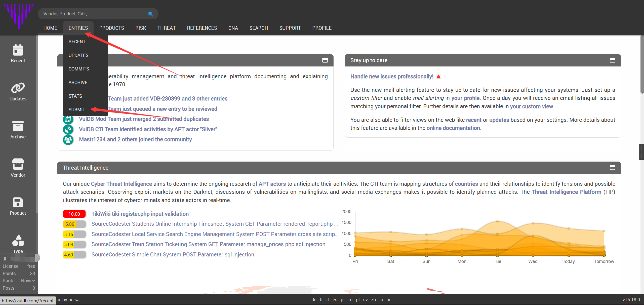Image resolution: width=644 pixels, height=305 pixels.
Task: Open Recent calendar icon in sidebar
Action: (18, 50)
